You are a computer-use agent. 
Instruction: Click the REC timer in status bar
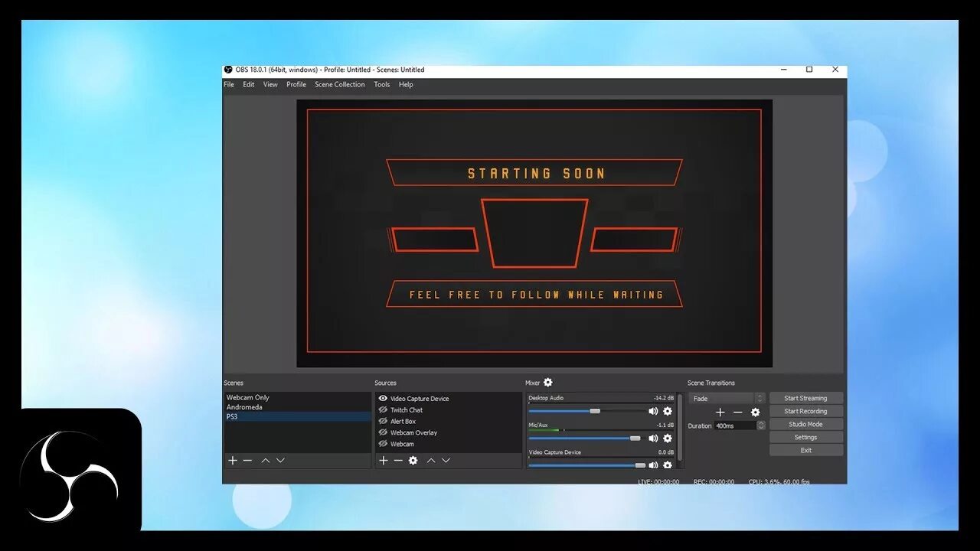click(x=714, y=482)
